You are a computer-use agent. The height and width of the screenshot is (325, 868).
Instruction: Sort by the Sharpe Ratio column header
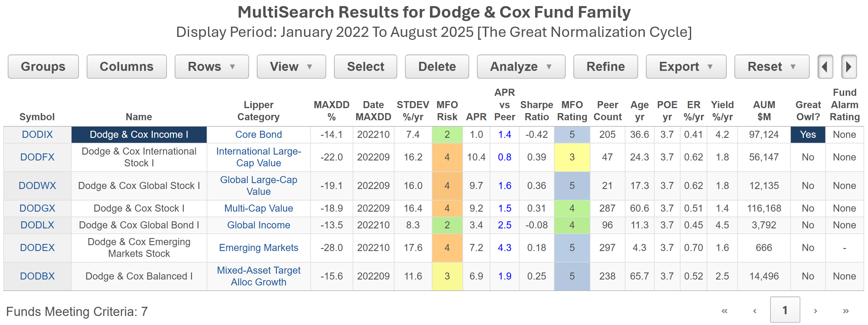point(536,111)
